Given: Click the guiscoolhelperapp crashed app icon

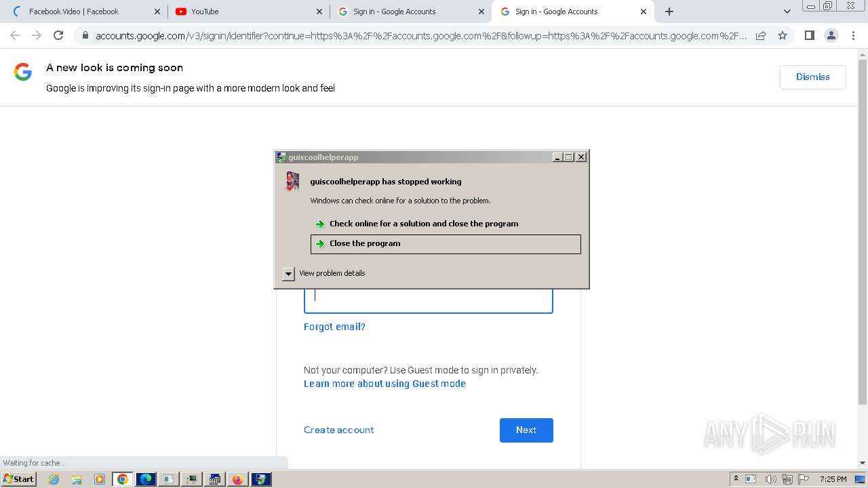Looking at the screenshot, I should coord(292,181).
